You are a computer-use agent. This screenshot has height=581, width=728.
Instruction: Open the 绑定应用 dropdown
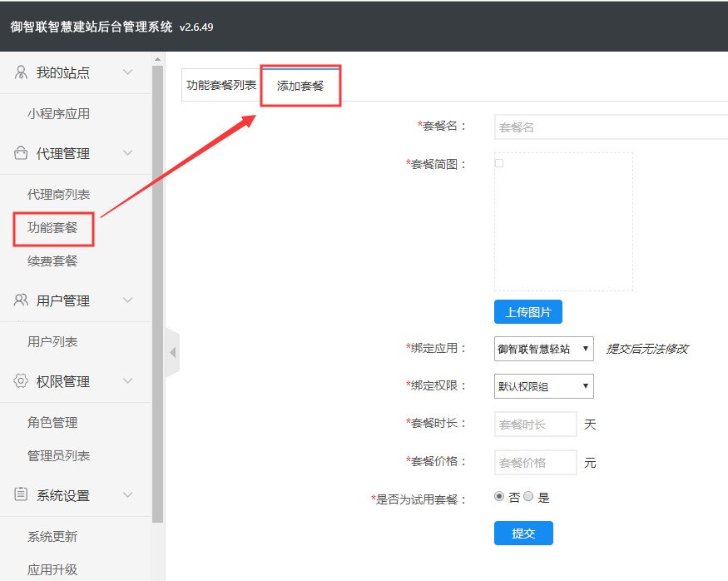coord(543,349)
